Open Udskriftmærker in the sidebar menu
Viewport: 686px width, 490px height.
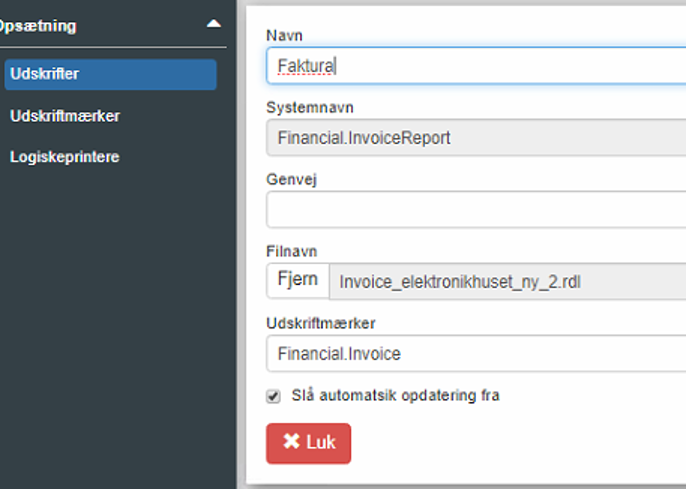click(65, 116)
